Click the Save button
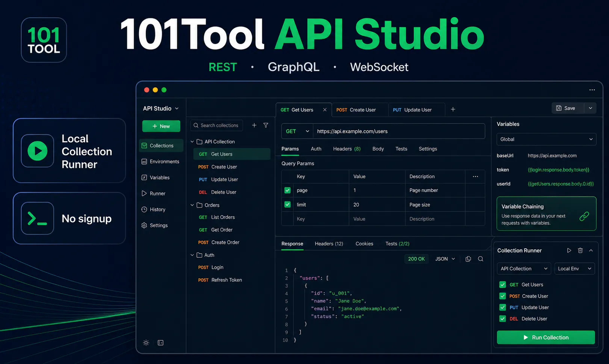Image resolution: width=609 pixels, height=364 pixels. tap(568, 108)
